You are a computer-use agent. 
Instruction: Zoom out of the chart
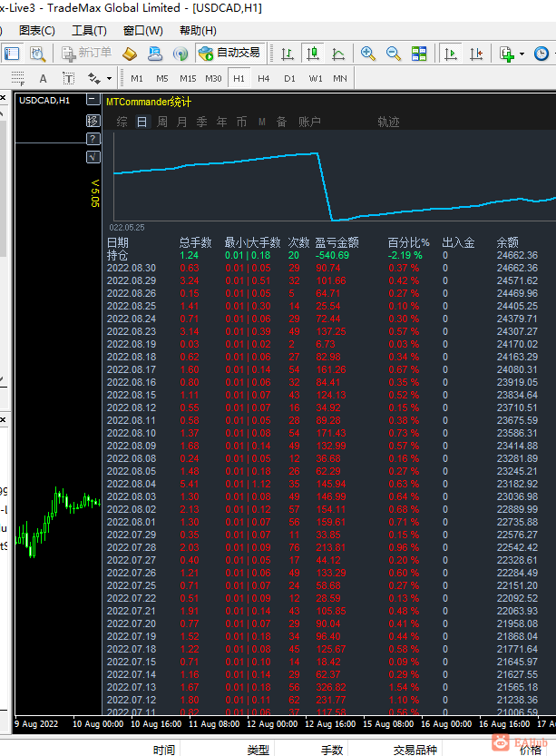click(394, 54)
